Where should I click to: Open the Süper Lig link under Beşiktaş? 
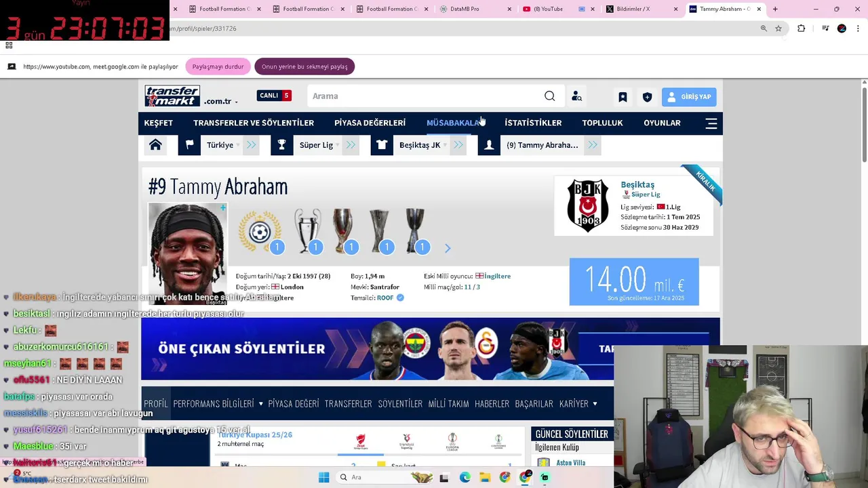(x=646, y=195)
